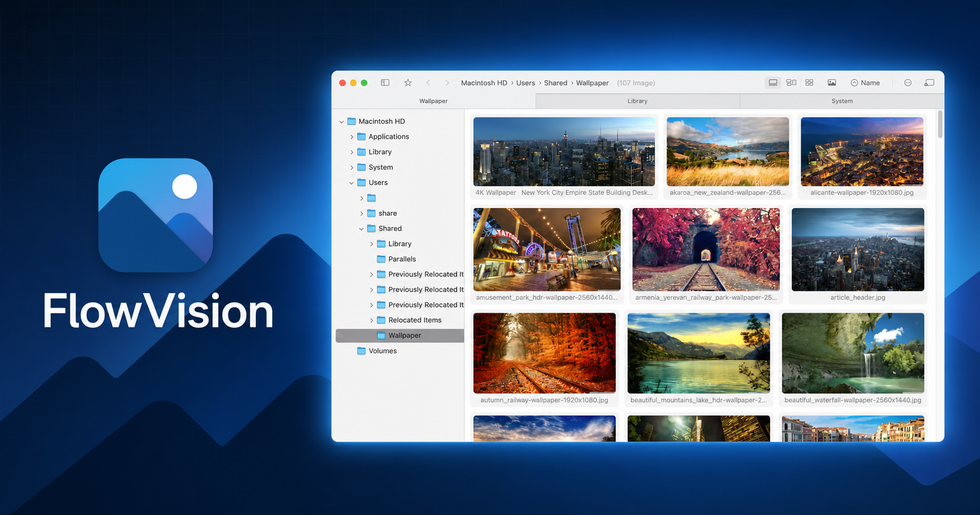Select the Applications folder in sidebar

388,137
